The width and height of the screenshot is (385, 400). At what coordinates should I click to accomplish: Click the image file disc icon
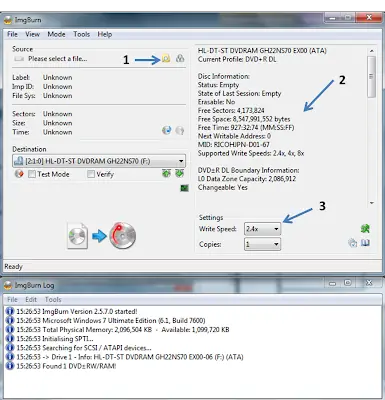[78, 236]
